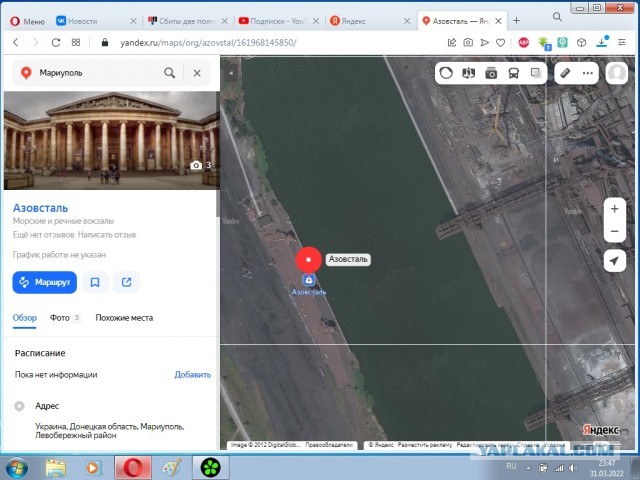
Task: Open the Азовсталь title link
Action: [x=40, y=208]
